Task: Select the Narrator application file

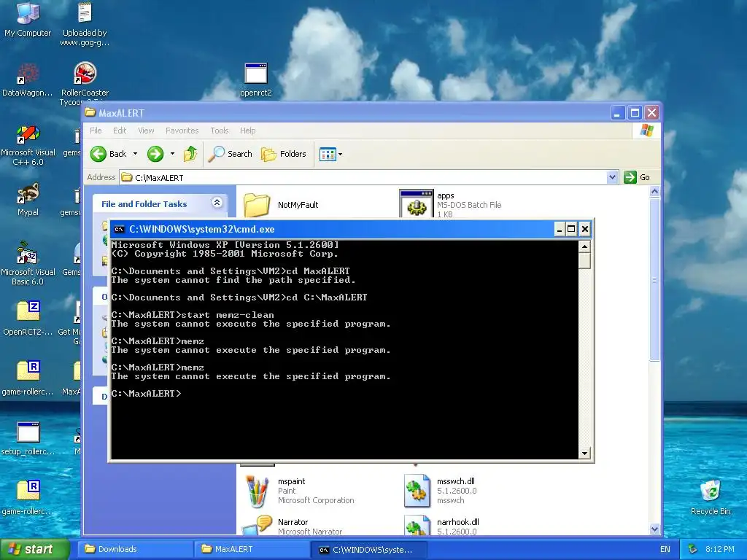Action: pyautogui.click(x=292, y=526)
